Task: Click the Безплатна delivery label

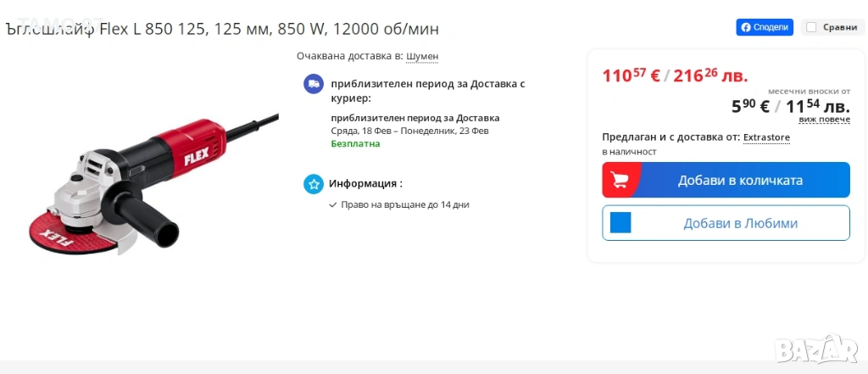Action: pos(355,143)
